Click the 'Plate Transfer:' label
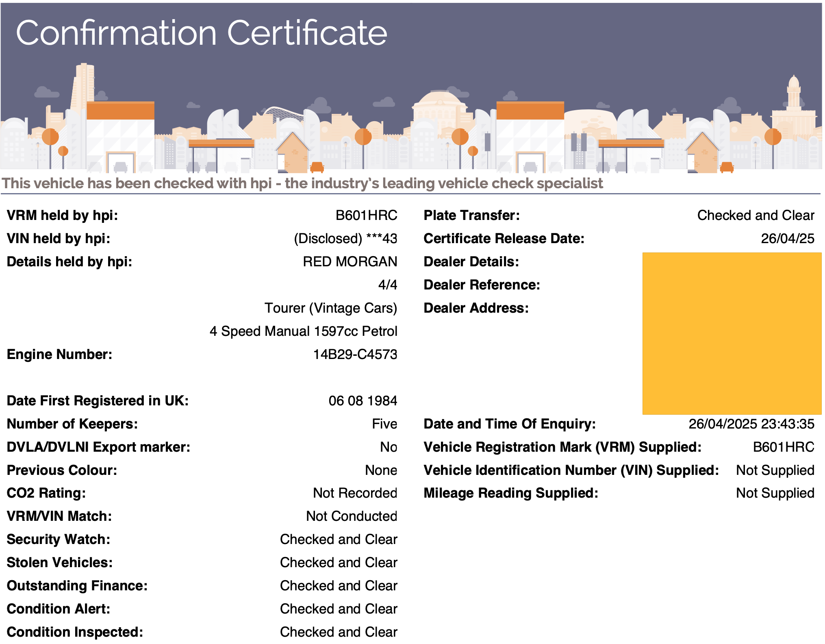 pyautogui.click(x=471, y=215)
